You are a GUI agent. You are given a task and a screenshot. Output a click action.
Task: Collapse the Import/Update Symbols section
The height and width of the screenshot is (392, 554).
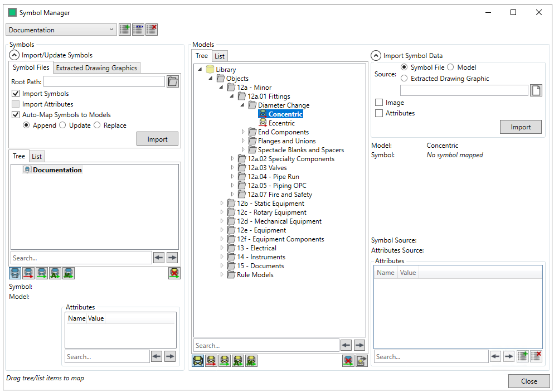click(14, 55)
